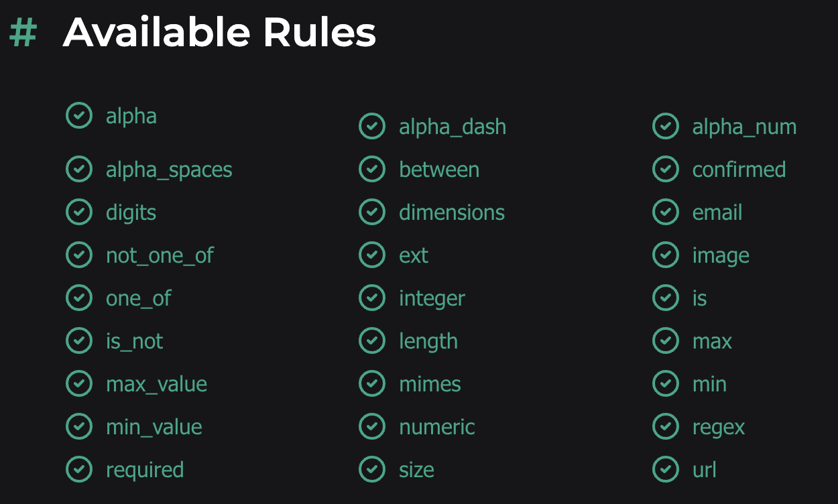The height and width of the screenshot is (504, 838).
Task: Select the numeric rule link
Action: (437, 427)
